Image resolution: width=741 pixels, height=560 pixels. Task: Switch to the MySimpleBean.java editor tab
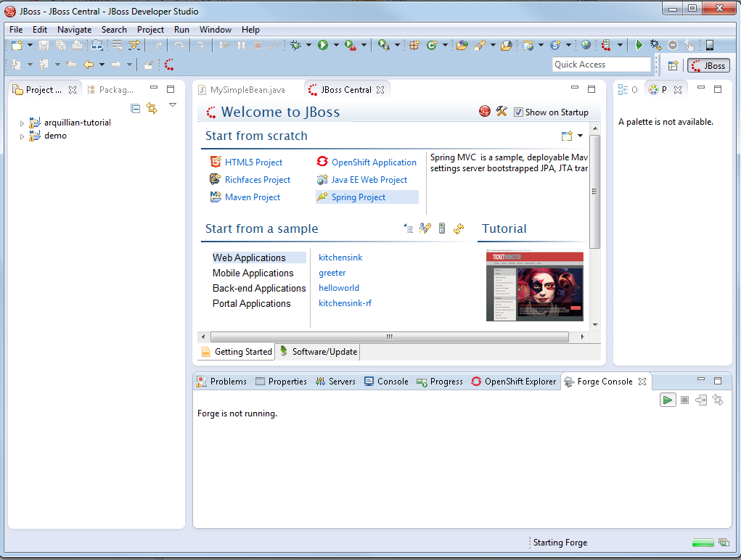(242, 90)
